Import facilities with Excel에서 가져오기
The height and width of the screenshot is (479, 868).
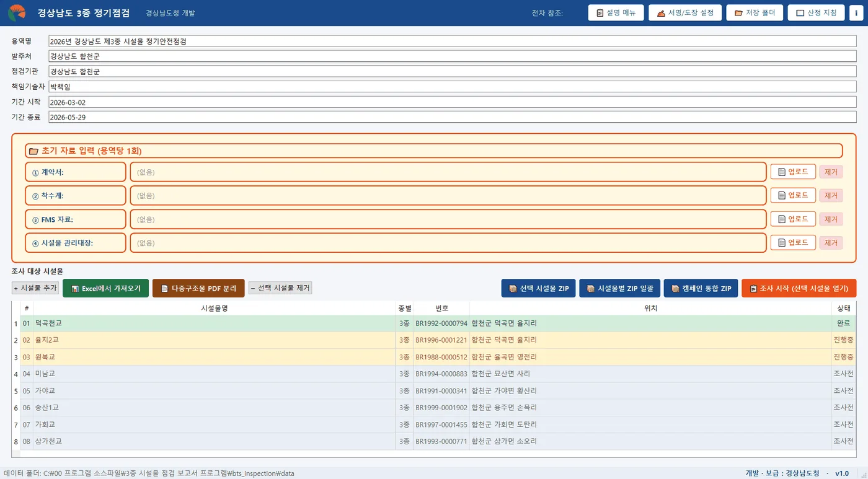point(105,288)
